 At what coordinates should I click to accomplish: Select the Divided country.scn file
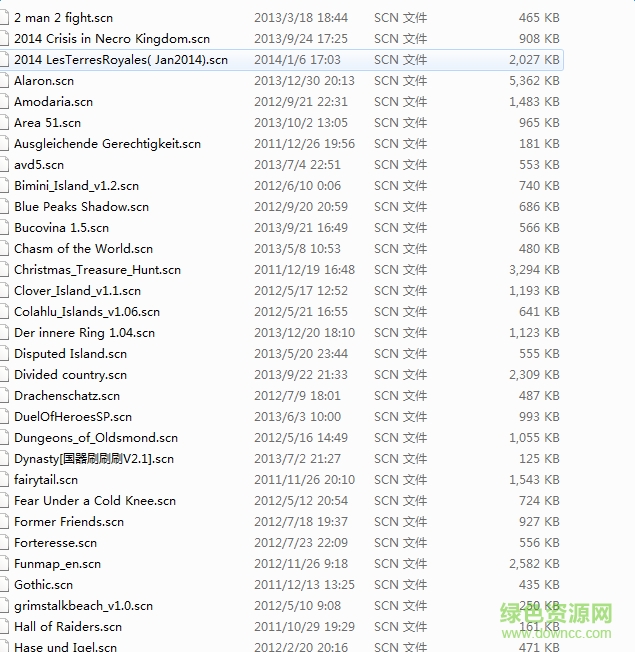(x=70, y=375)
